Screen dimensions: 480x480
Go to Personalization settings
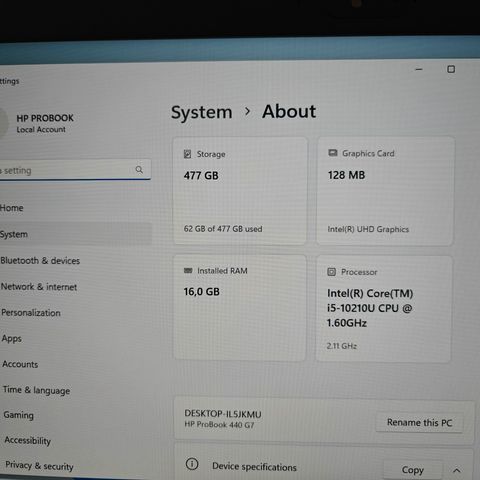(31, 313)
